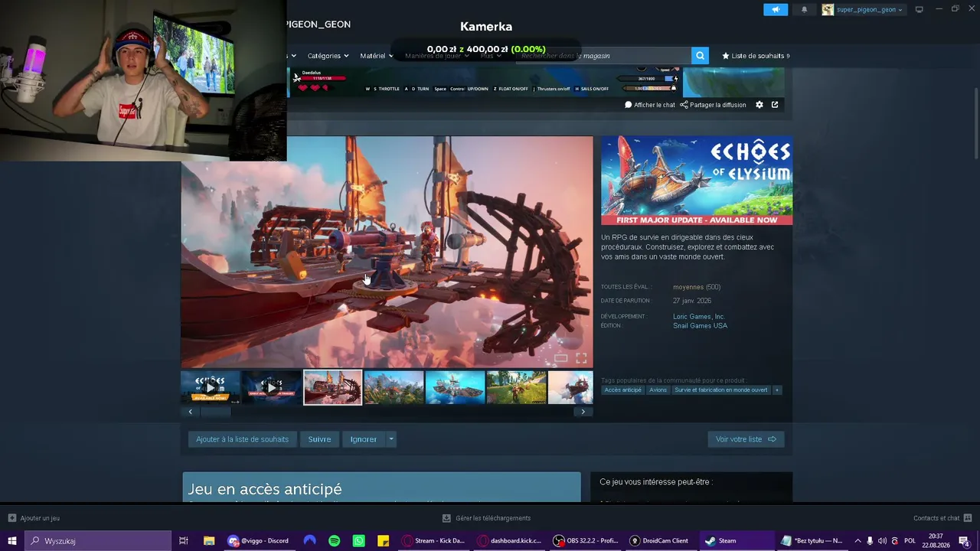
Task: Click 'Voir votre liste' button
Action: point(746,439)
